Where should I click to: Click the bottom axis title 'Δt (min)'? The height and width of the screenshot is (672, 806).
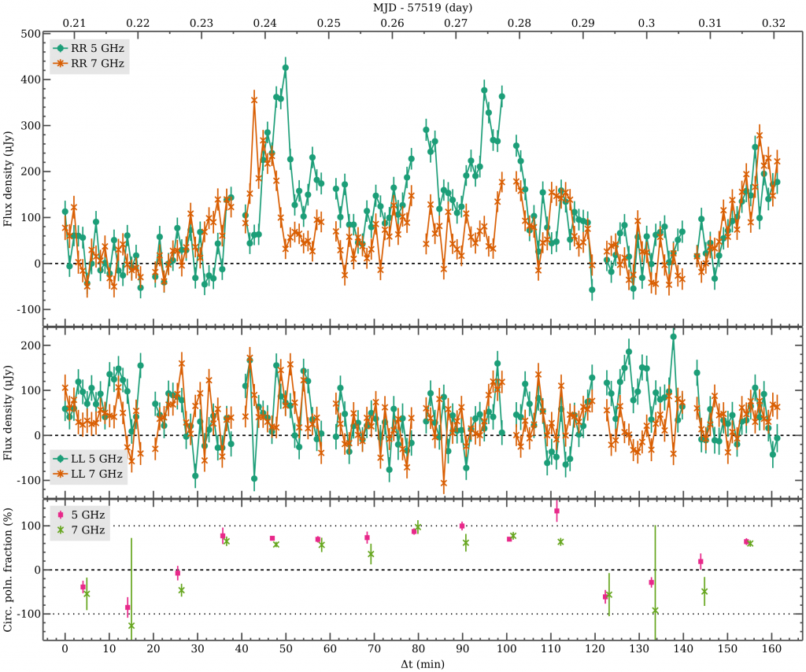pyautogui.click(x=423, y=664)
